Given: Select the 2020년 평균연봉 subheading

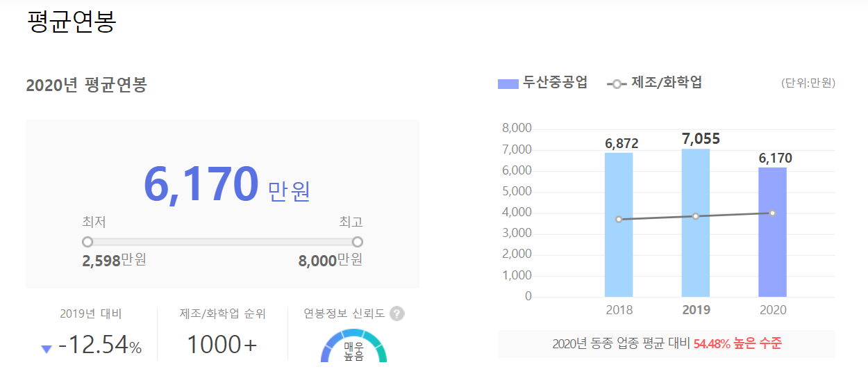Looking at the screenshot, I should click(x=87, y=85).
